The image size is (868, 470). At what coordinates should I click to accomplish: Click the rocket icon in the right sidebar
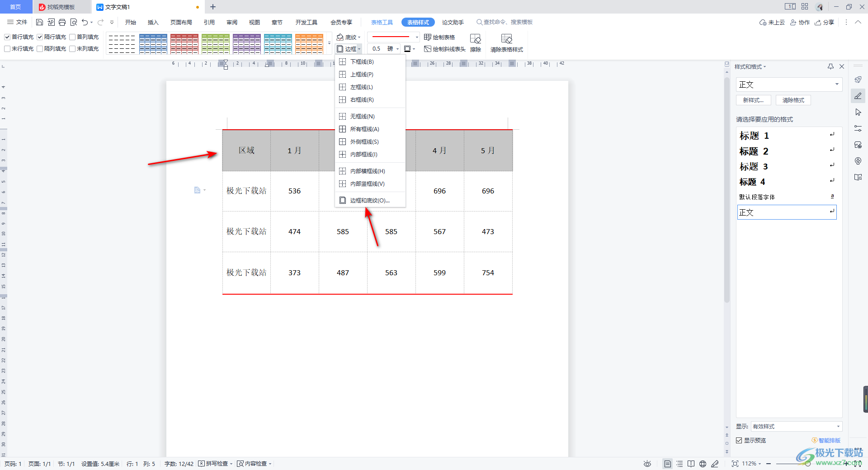(x=858, y=80)
